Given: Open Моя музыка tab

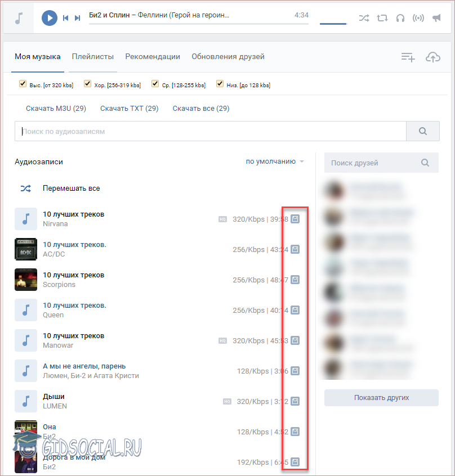Looking at the screenshot, I should 38,57.
